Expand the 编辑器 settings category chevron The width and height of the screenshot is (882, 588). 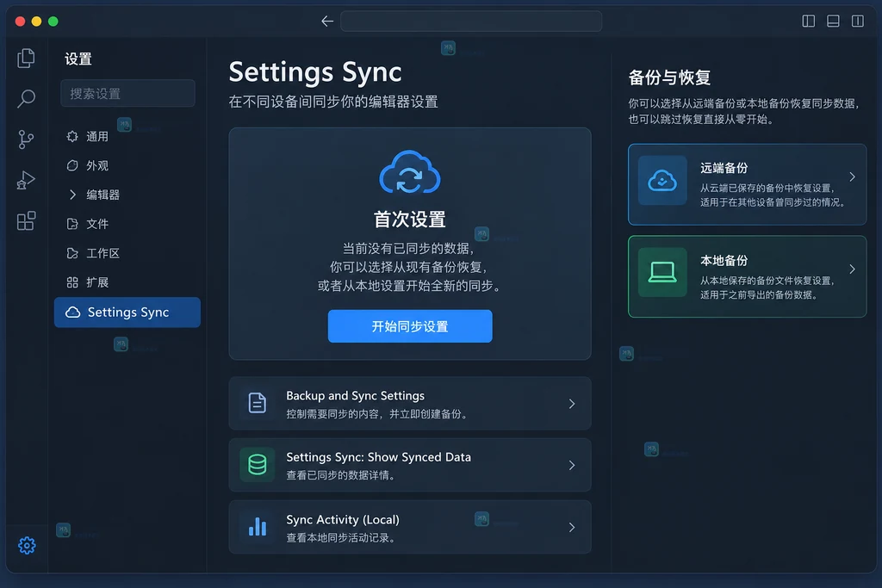pos(72,195)
